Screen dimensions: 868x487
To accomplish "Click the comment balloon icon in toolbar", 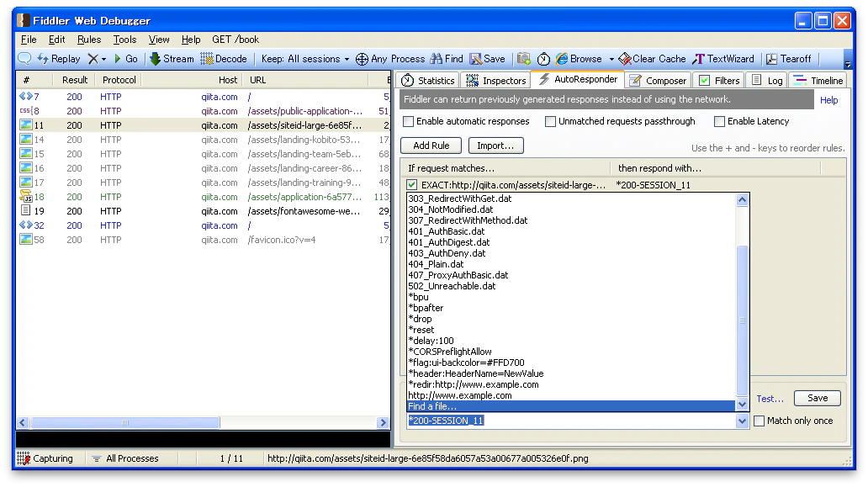I will click(x=24, y=59).
